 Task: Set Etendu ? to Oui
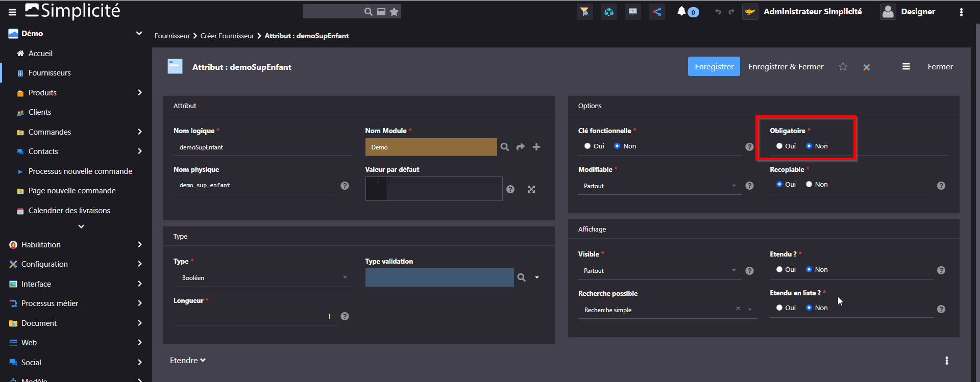(x=779, y=269)
